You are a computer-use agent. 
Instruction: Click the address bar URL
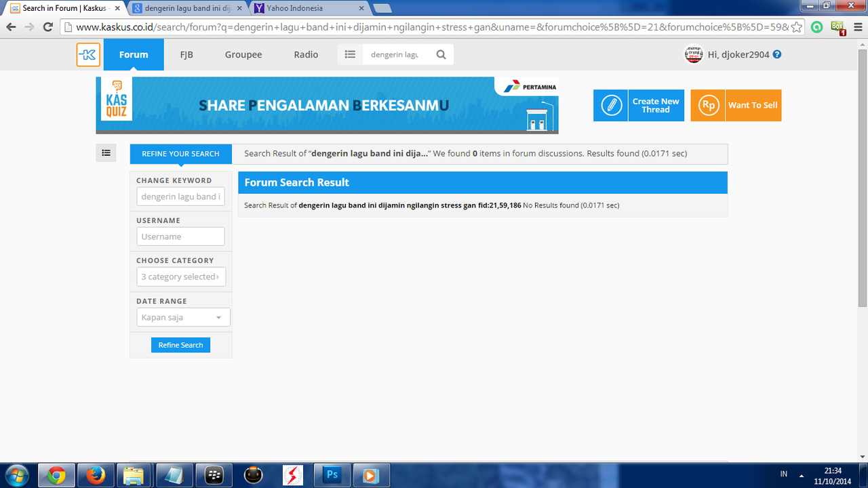[432, 27]
